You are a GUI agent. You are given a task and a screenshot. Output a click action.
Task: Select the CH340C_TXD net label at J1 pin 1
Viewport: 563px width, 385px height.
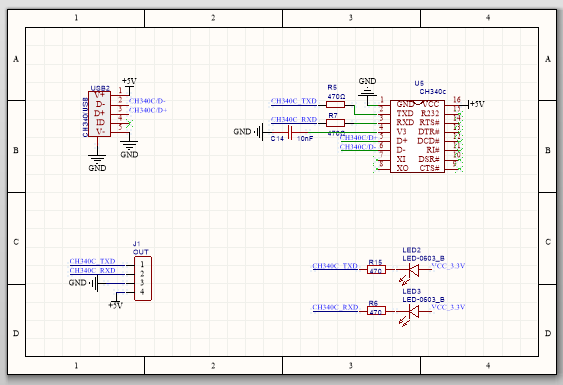pyautogui.click(x=92, y=261)
